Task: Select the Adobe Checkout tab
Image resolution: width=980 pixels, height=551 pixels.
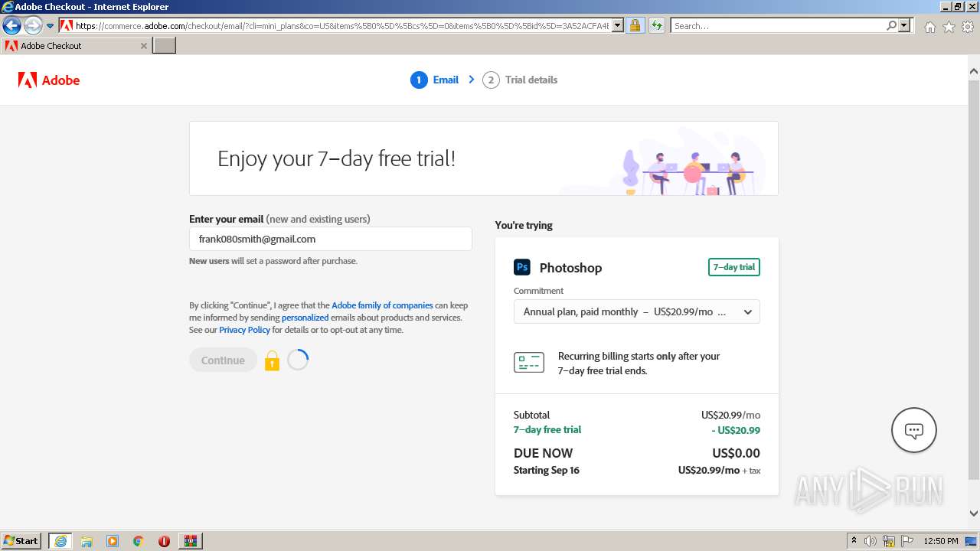Action: [76, 45]
